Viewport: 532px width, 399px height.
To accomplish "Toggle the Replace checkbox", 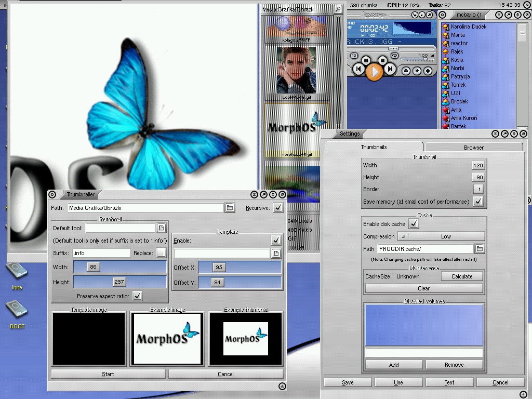I will [161, 253].
